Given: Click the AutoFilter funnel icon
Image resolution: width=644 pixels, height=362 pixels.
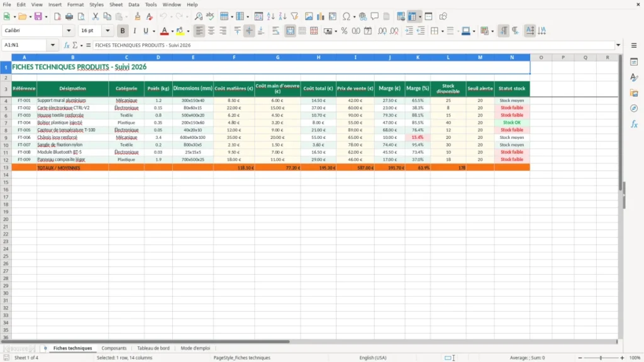Looking at the screenshot, I should click(294, 16).
